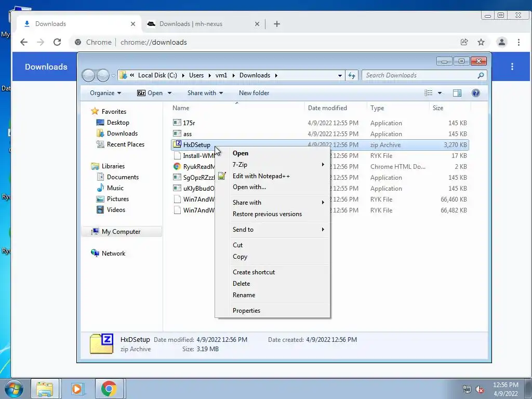The height and width of the screenshot is (399, 532).
Task: Open the Documents library
Action: click(x=123, y=177)
